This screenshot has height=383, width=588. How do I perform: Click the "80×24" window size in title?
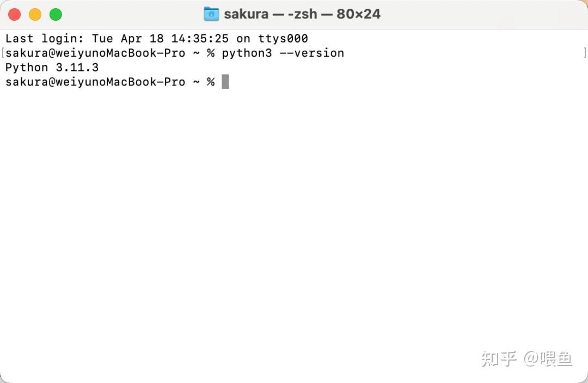click(x=358, y=14)
